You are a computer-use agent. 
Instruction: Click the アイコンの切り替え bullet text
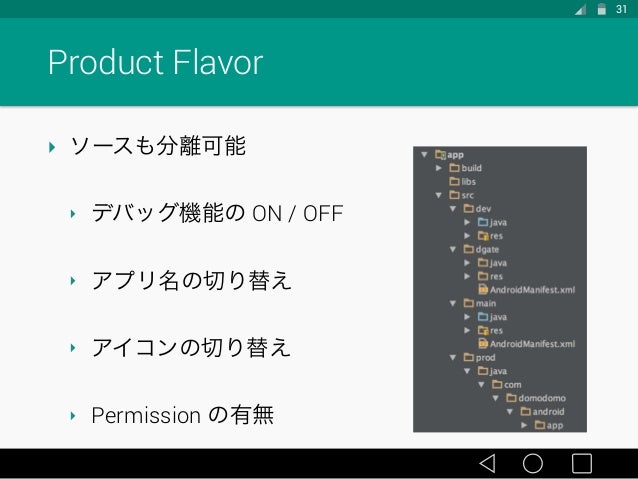tap(191, 348)
